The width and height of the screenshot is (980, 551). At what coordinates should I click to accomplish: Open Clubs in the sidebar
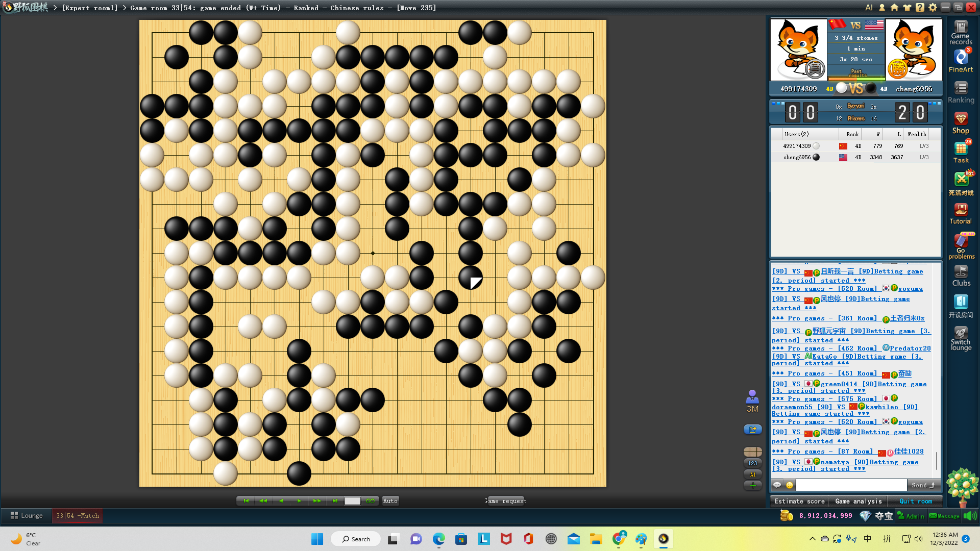tap(961, 276)
